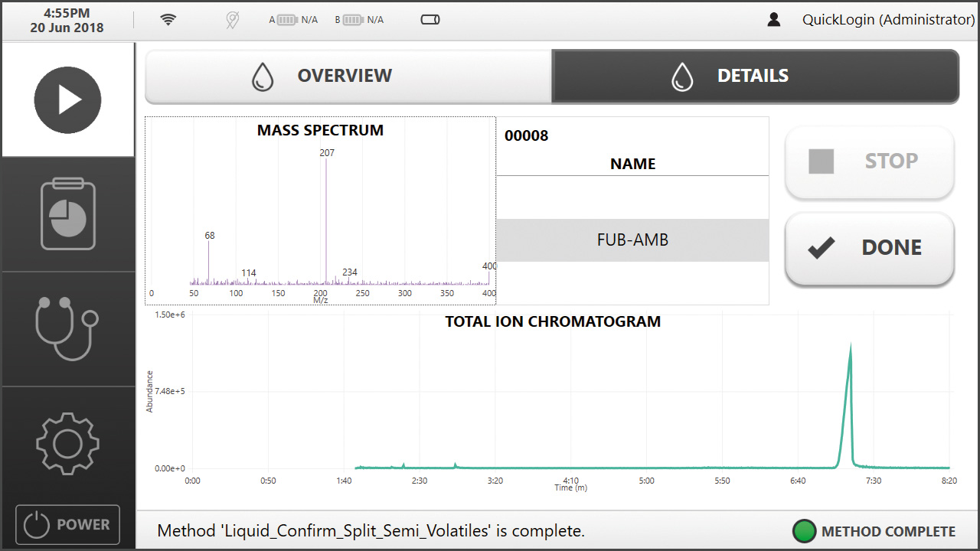980x551 pixels.
Task: Click the MASS SPECTRUM title
Action: 320,130
